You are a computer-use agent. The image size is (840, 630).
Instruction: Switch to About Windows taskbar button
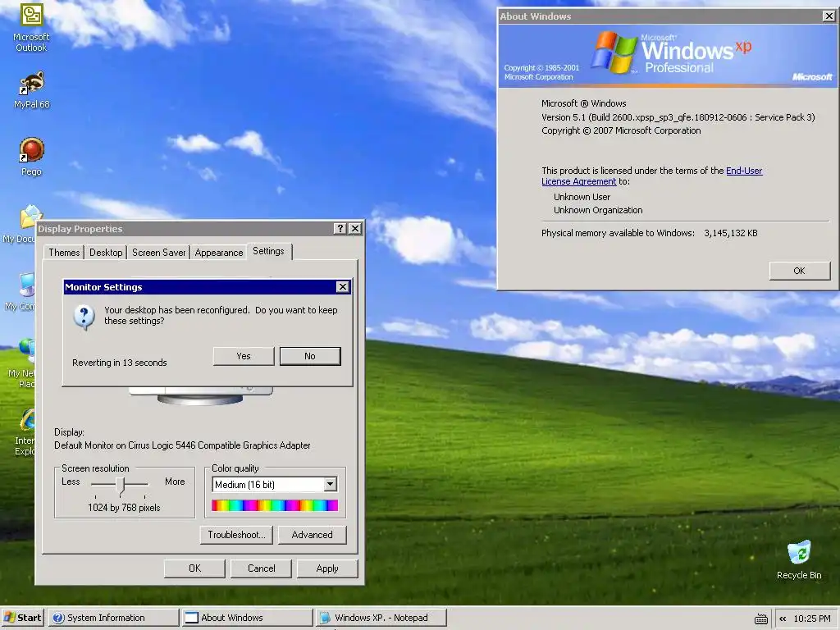(x=247, y=618)
